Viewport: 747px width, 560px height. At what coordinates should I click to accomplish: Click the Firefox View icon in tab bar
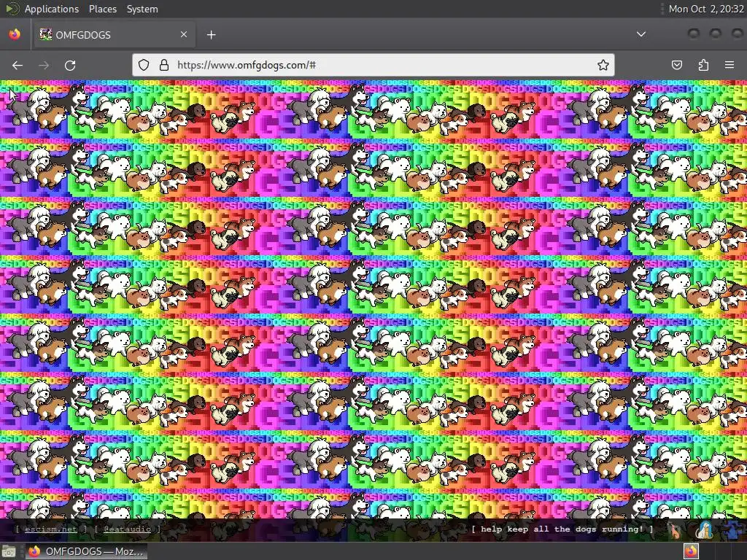(x=15, y=34)
